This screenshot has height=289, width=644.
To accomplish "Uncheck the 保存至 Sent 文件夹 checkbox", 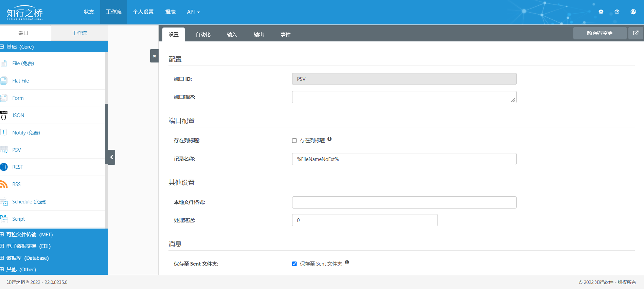I will click(294, 264).
